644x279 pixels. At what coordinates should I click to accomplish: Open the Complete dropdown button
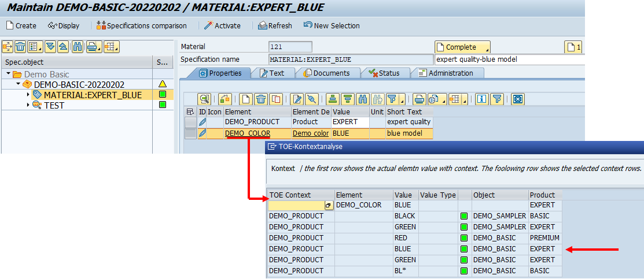pyautogui.click(x=462, y=47)
